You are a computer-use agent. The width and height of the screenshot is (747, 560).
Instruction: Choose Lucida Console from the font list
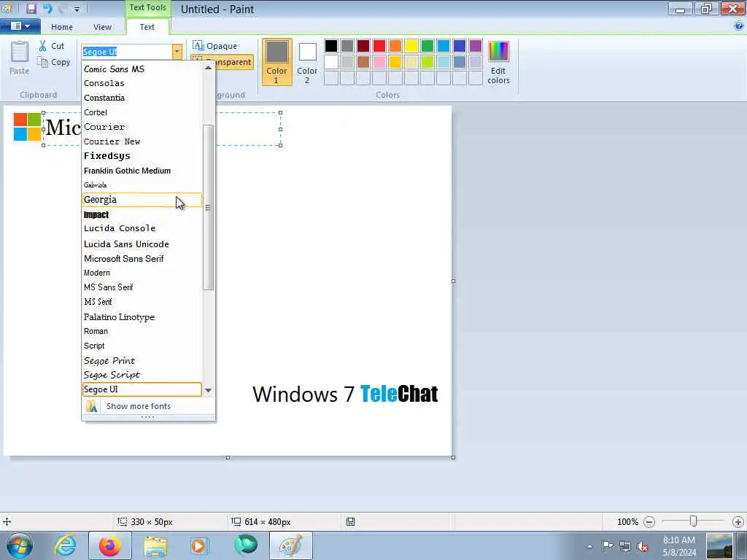(x=142, y=228)
